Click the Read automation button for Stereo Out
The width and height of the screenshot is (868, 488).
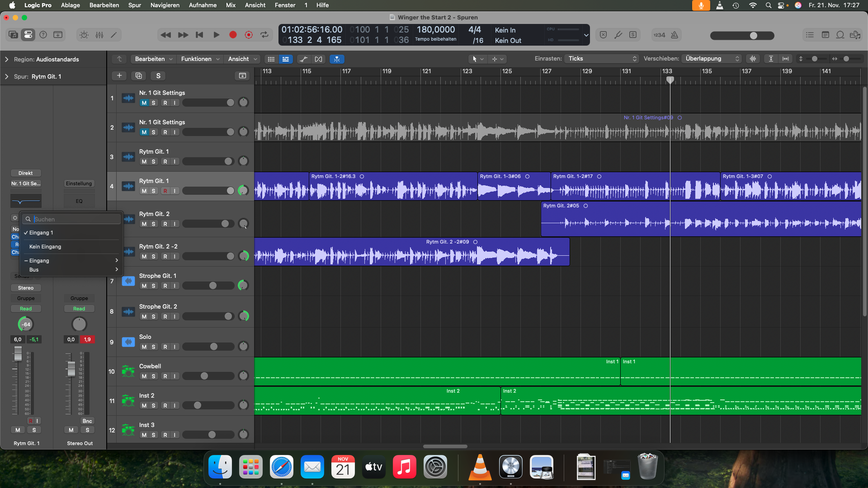tap(79, 309)
